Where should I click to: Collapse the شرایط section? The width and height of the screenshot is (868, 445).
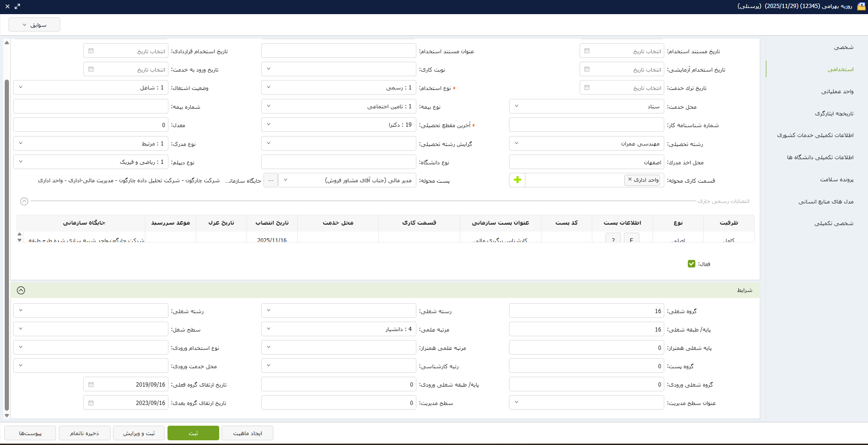[21, 291]
